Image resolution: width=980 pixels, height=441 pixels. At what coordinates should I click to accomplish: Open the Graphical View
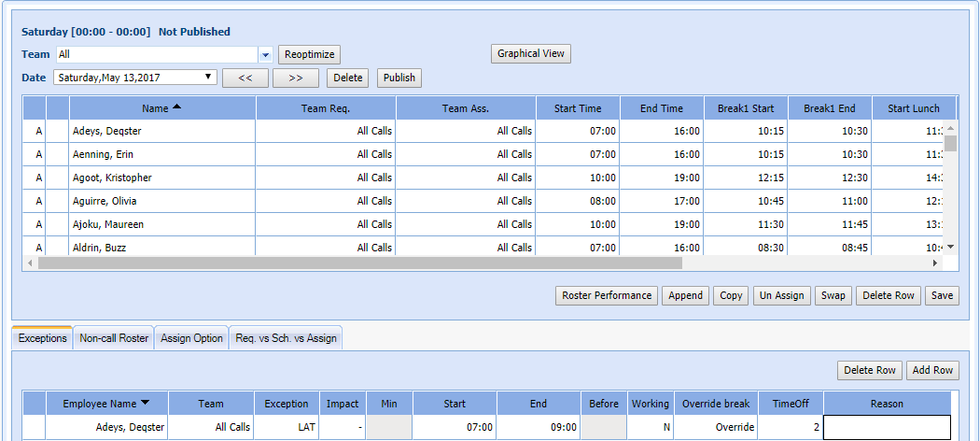(530, 54)
